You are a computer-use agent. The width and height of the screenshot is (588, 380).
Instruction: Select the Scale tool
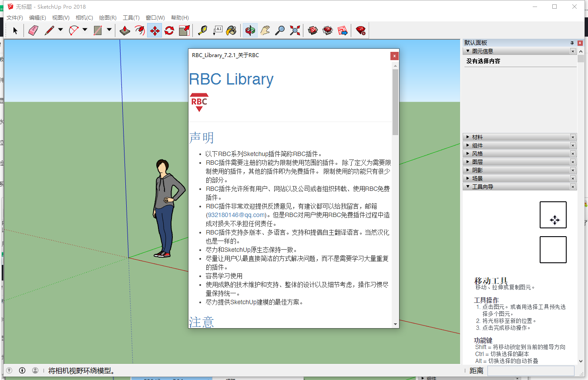(x=184, y=31)
